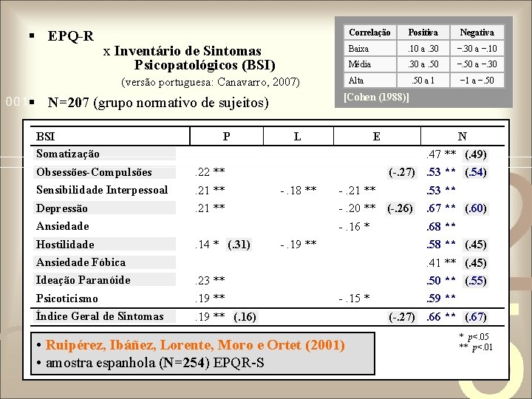Click the 'Correlação' header cell
This screenshot has height=399, width=532.
pyautogui.click(x=369, y=33)
